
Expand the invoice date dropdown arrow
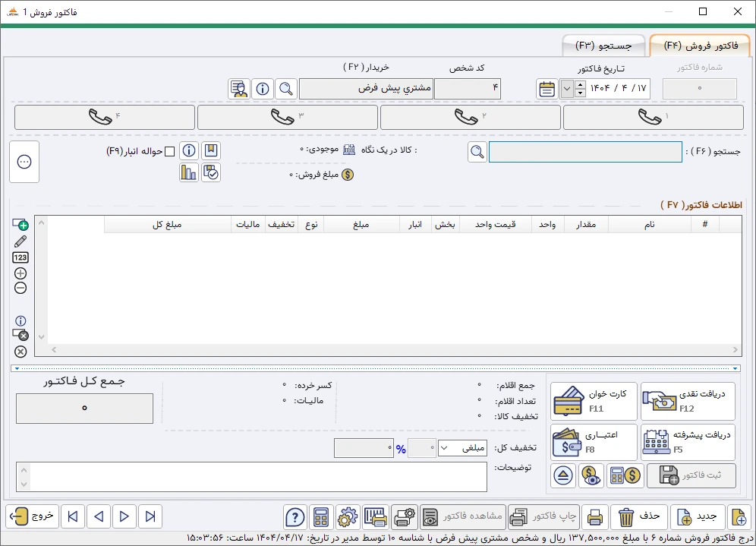coord(567,89)
